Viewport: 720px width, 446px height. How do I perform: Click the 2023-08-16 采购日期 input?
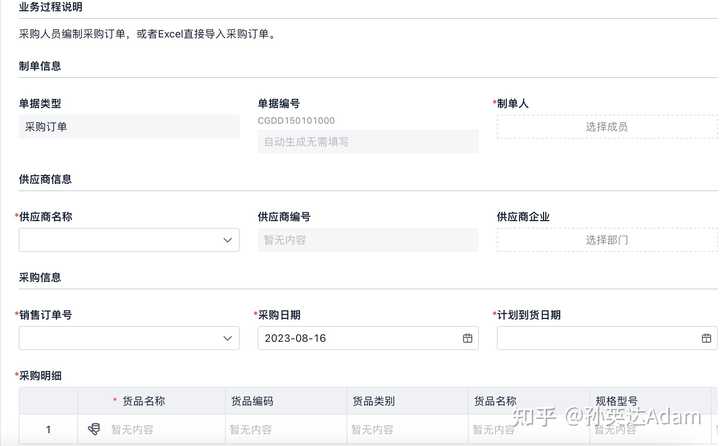pyautogui.click(x=368, y=338)
